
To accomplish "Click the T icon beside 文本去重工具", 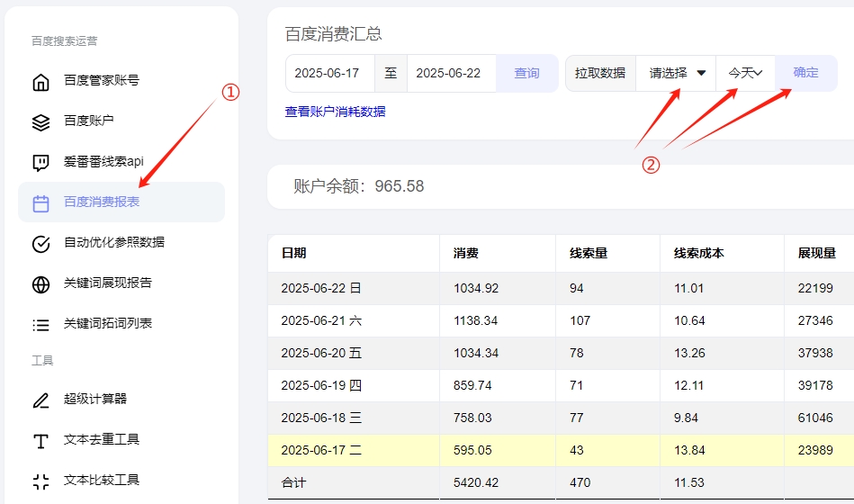I will (x=40, y=441).
